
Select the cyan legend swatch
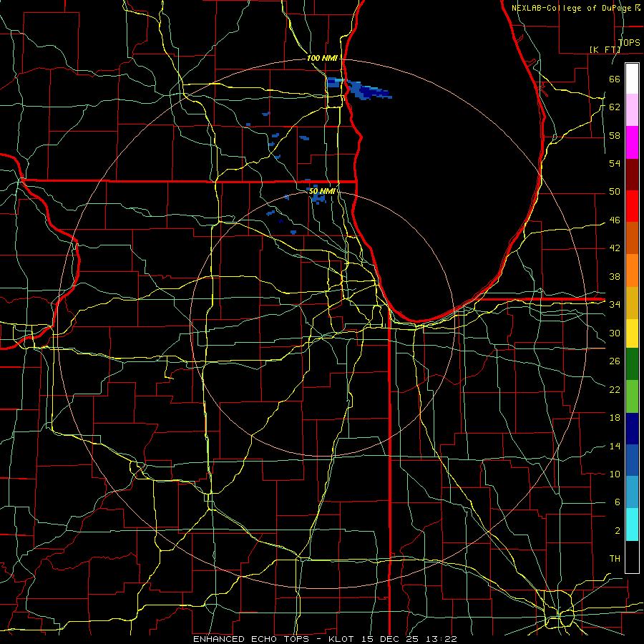pos(632,525)
